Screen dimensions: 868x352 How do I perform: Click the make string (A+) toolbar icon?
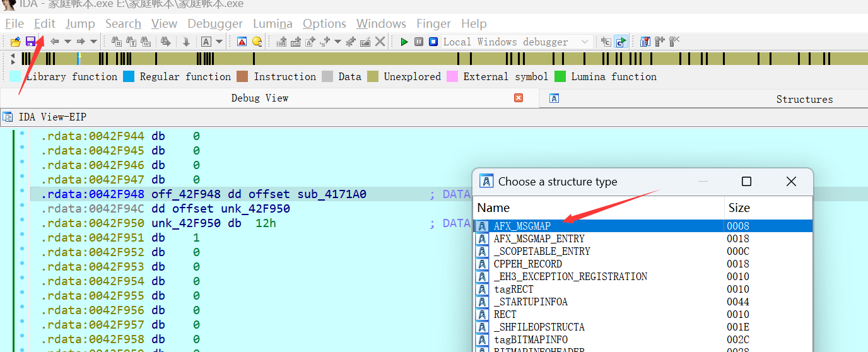tap(310, 42)
